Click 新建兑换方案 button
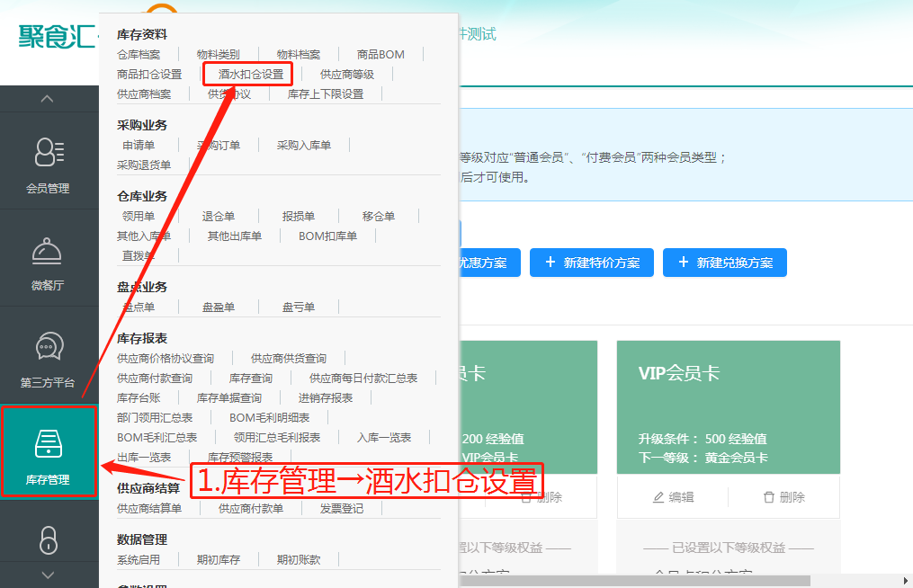This screenshot has width=913, height=588. click(725, 263)
